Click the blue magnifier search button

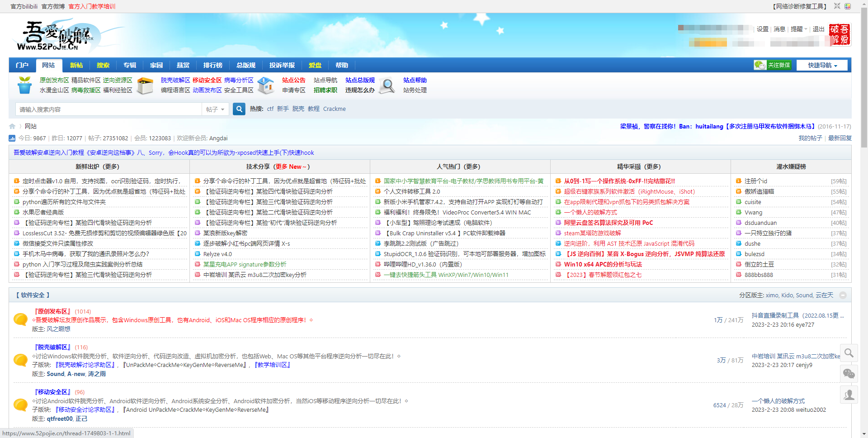click(x=239, y=109)
